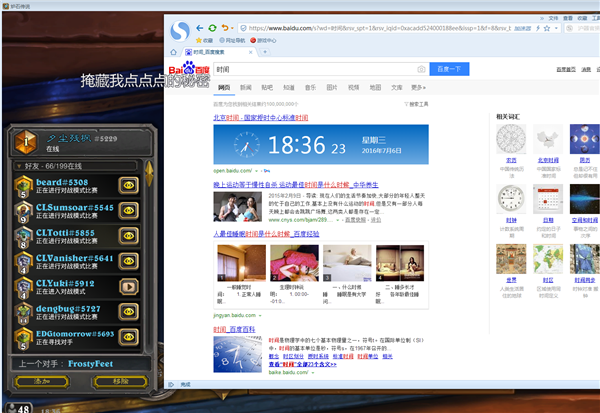
Task: Click the browser home icon
Action: 173,52
